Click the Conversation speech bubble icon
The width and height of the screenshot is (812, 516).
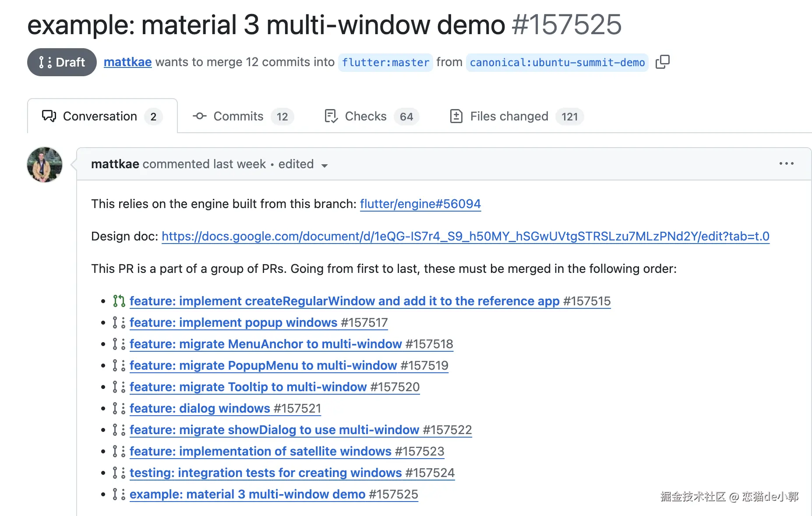(x=49, y=116)
